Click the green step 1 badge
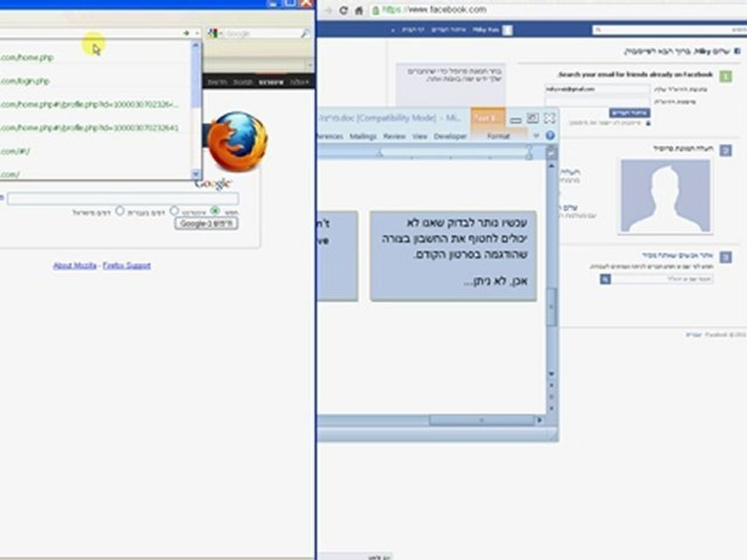 (x=725, y=75)
